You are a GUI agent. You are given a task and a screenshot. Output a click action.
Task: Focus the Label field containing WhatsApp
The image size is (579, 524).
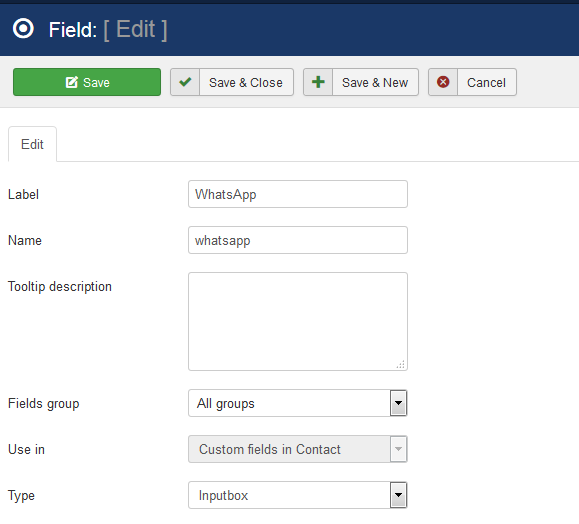pos(298,194)
